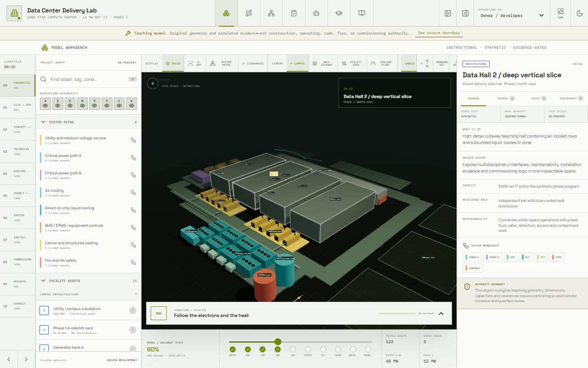Open the timeline route icon in top nav
The image size is (588, 368).
[249, 13]
